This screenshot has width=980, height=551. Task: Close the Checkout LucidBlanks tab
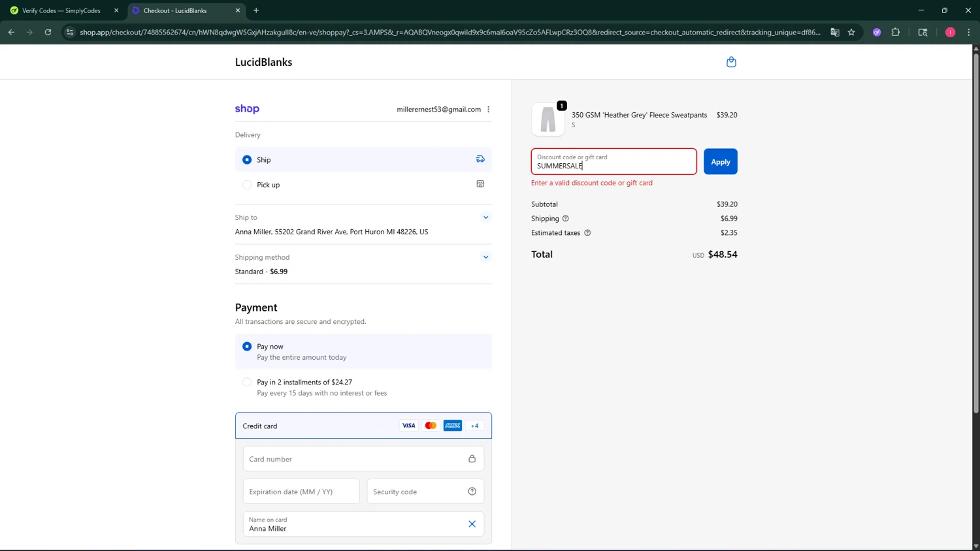(238, 10)
